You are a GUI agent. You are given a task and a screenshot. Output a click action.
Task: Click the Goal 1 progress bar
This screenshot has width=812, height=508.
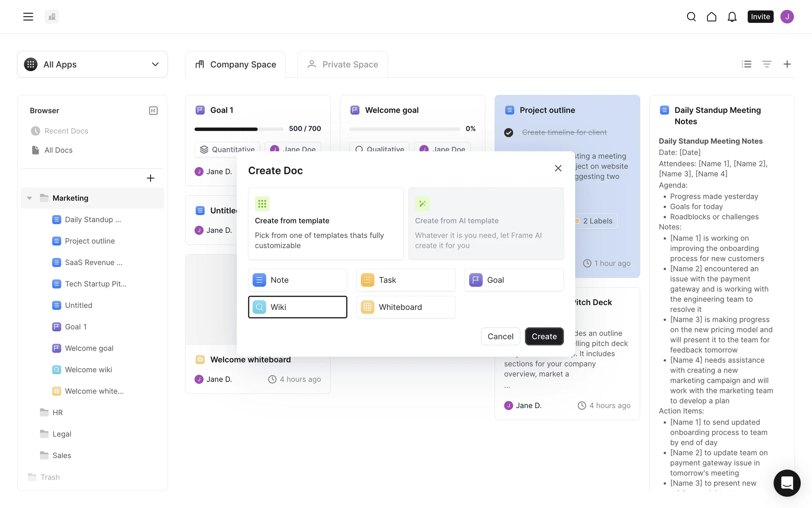pos(239,129)
